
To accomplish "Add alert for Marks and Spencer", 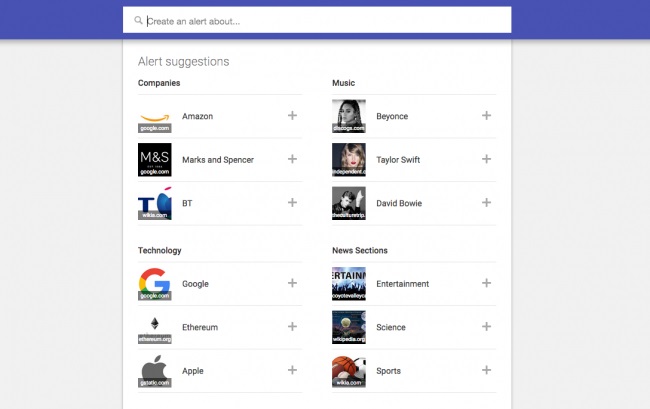I will click(x=292, y=159).
